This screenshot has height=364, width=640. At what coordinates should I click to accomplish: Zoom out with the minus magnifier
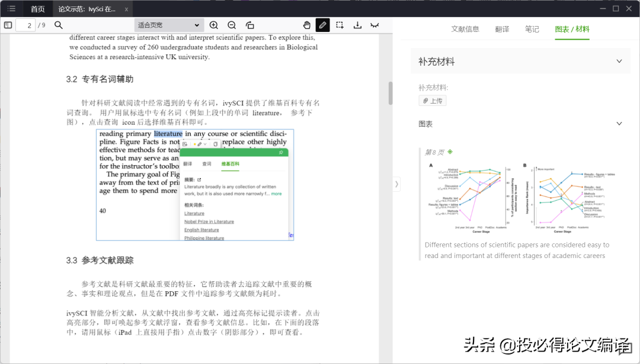coord(232,25)
